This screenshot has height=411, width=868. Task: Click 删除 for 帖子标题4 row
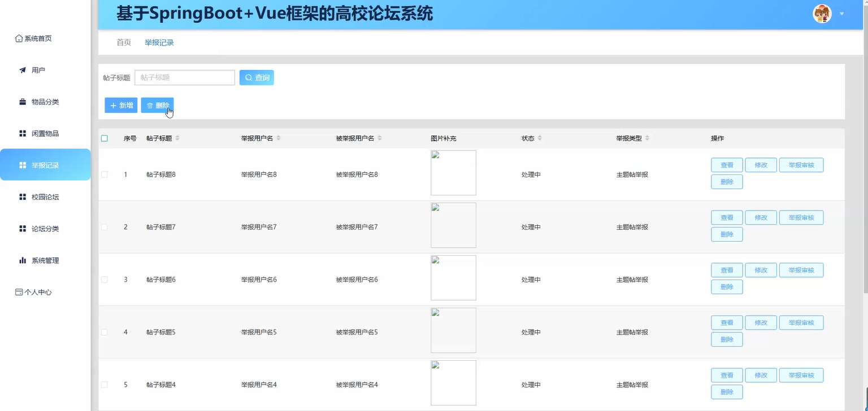727,392
